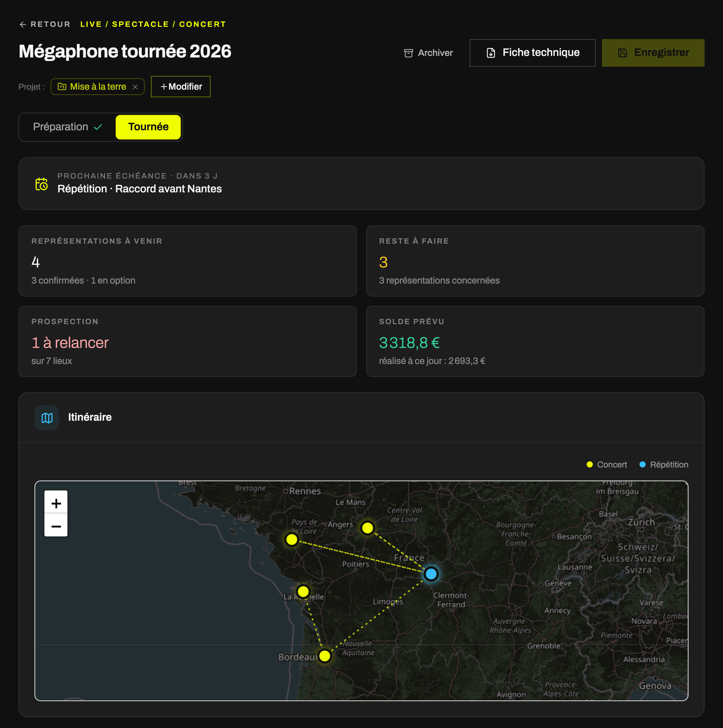Open the Fiche technique document
The image size is (723, 728).
click(x=532, y=53)
